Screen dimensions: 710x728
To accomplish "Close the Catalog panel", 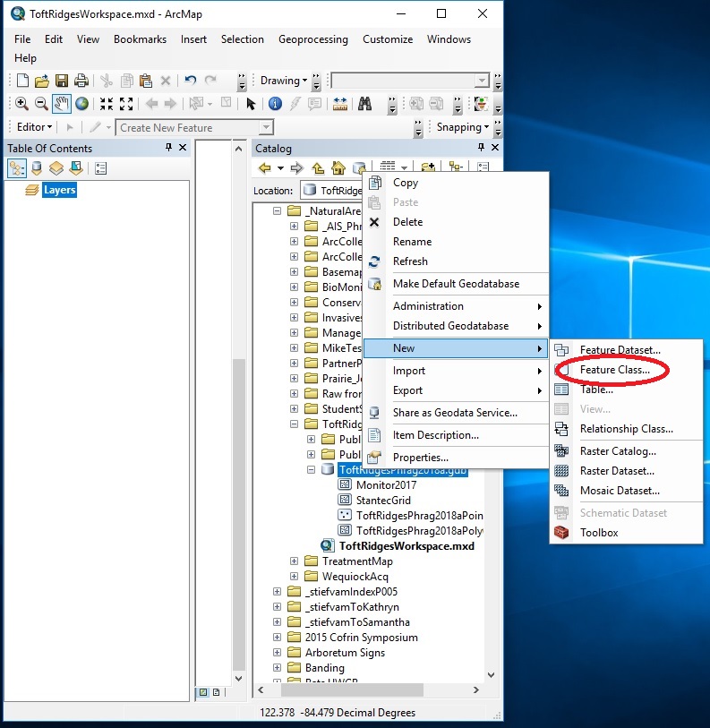I will (495, 148).
